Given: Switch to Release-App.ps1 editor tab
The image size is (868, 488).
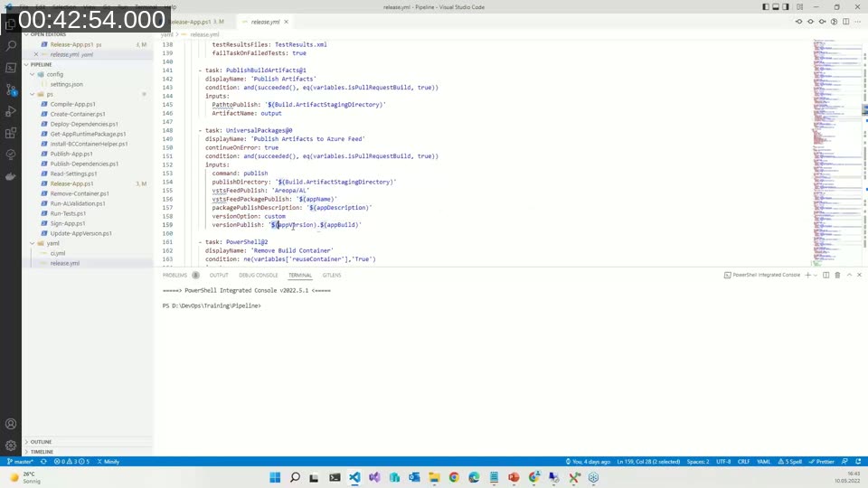Looking at the screenshot, I should click(x=192, y=22).
